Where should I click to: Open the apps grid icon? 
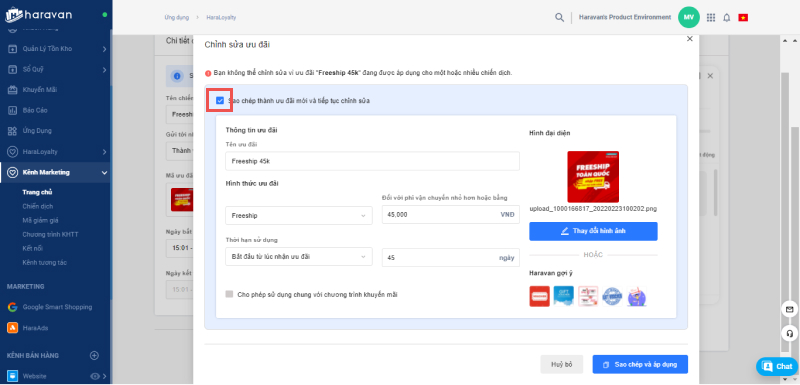(x=711, y=17)
